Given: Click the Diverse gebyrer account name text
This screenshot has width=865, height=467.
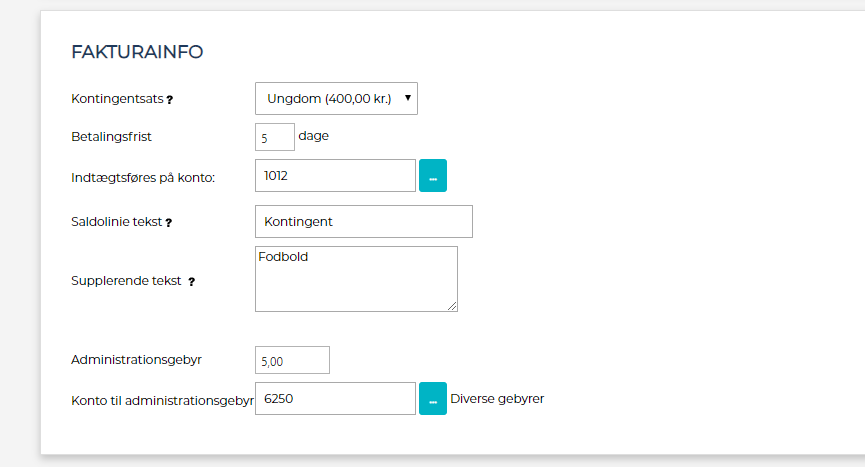Looking at the screenshot, I should point(497,398).
